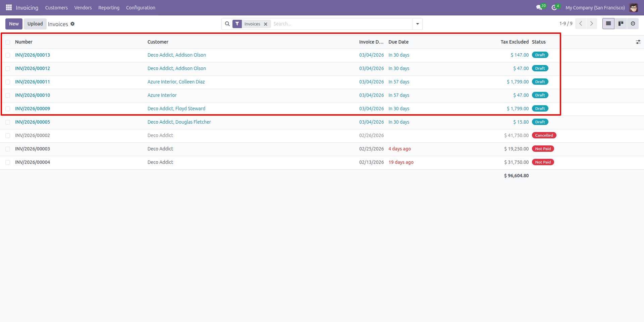
Task: Click the Cancelled status badge
Action: point(544,135)
